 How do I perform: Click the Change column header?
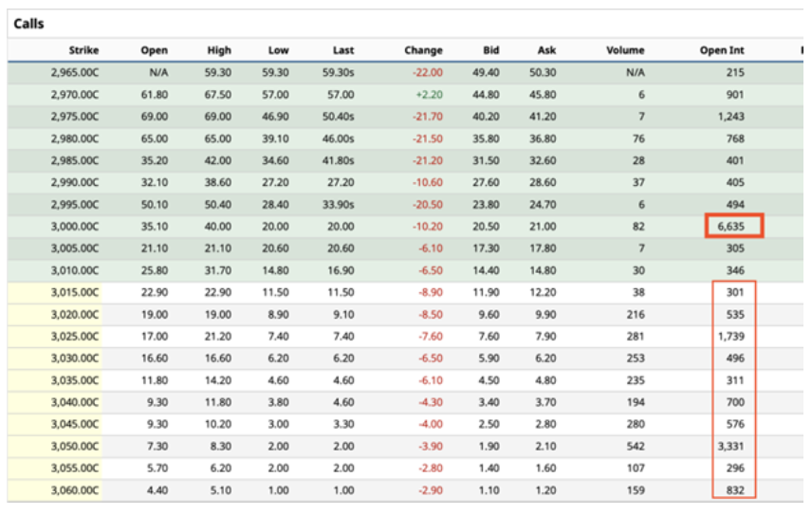(x=422, y=50)
